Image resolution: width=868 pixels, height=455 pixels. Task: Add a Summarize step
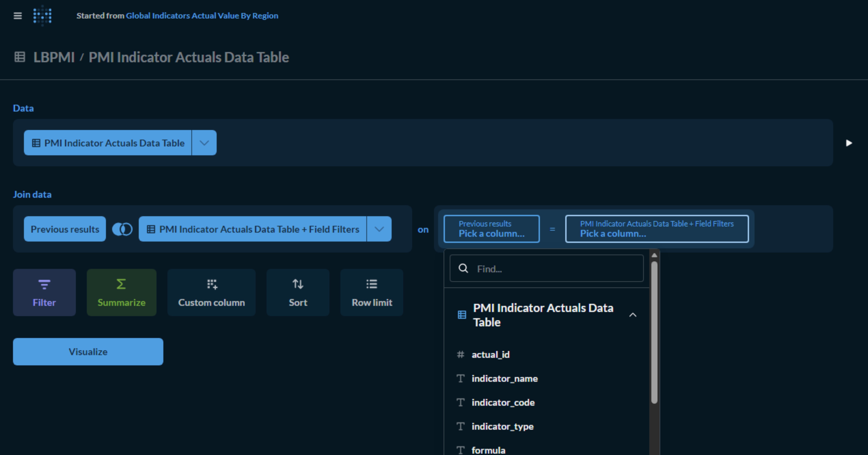click(121, 292)
